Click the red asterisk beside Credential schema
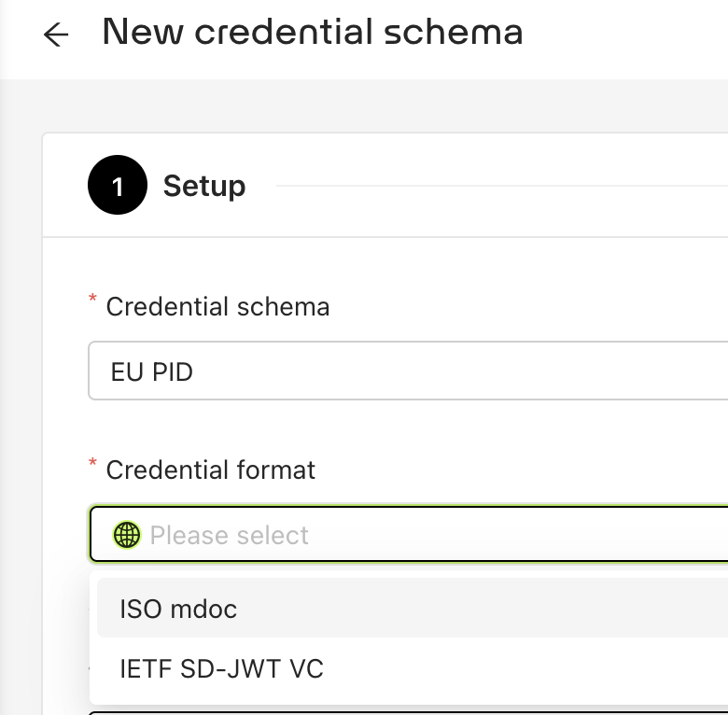 tap(92, 301)
